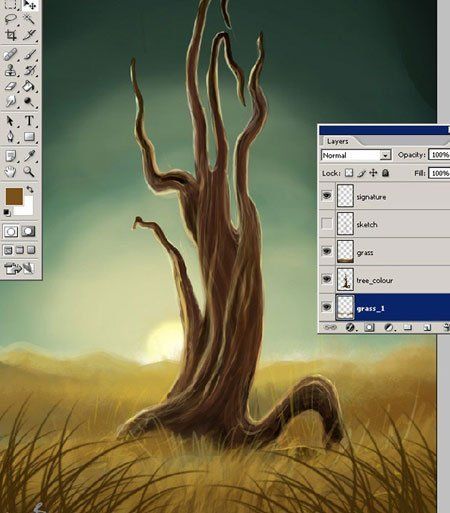Select the Lasso tool
The width and height of the screenshot is (450, 513).
tap(11, 19)
